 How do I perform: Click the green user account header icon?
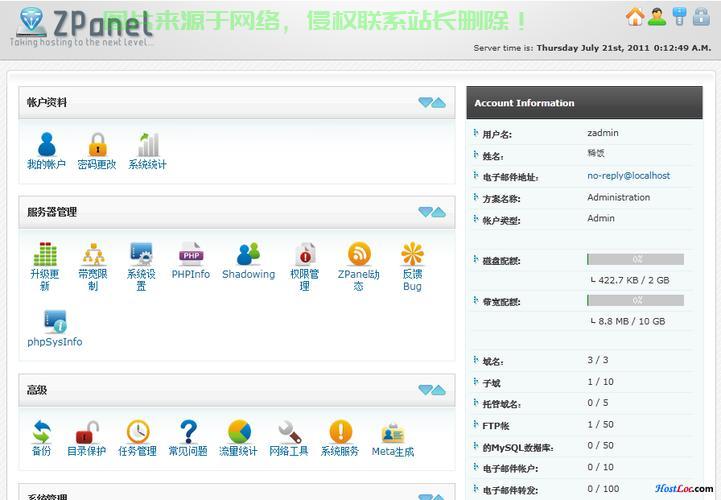click(657, 17)
